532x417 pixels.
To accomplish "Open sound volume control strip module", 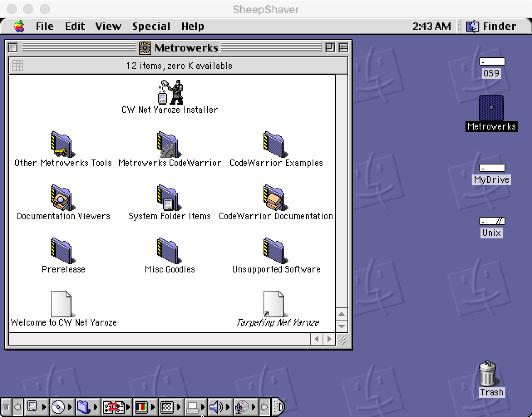I will 220,407.
